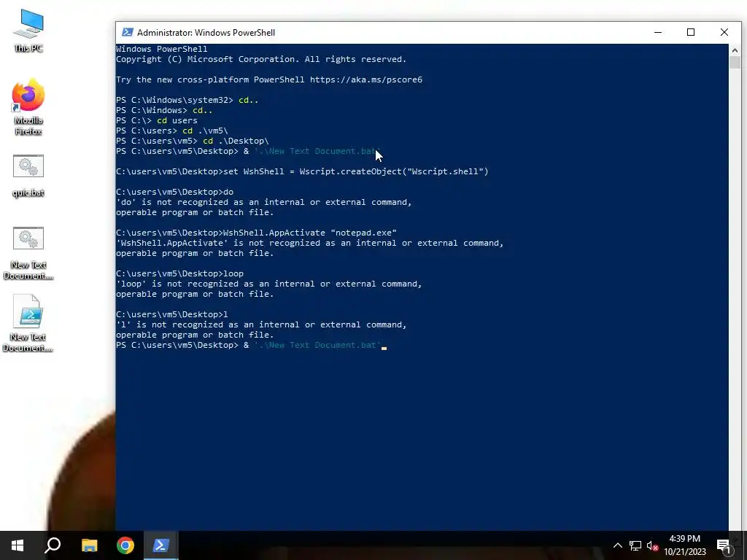Click the PowerShell scrollbar up arrow
The width and height of the screenshot is (747, 560).
(x=734, y=50)
